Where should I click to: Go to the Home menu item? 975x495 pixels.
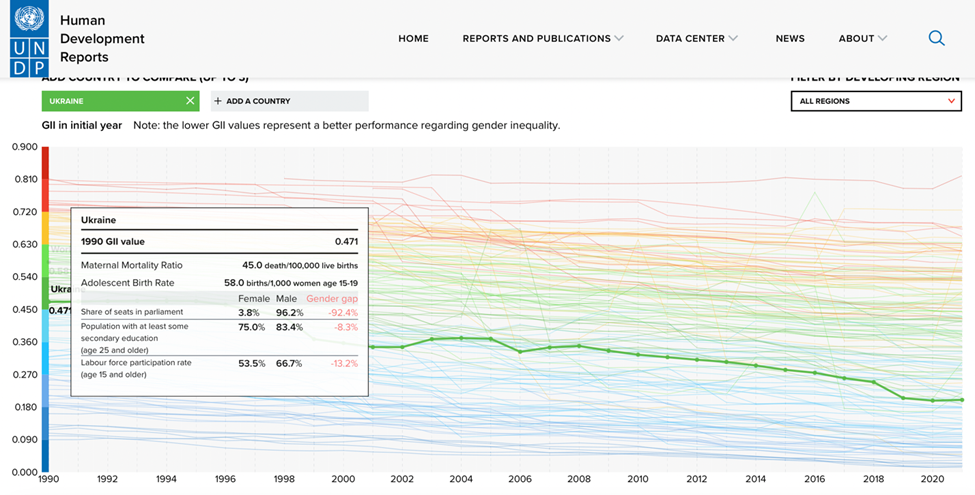[414, 39]
